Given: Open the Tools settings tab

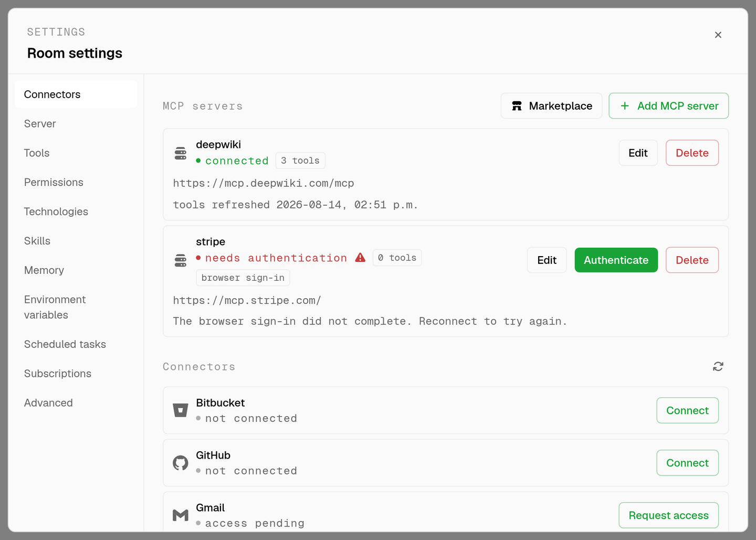Looking at the screenshot, I should 76,153.
